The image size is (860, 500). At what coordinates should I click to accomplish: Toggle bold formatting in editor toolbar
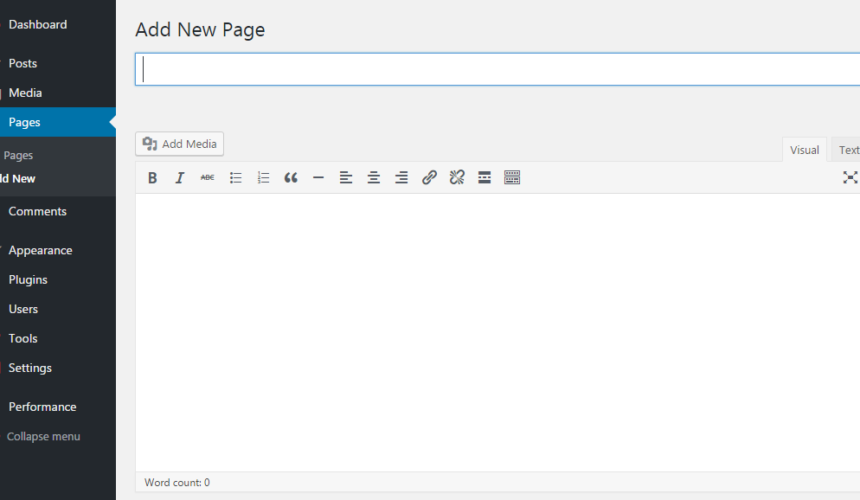point(152,178)
